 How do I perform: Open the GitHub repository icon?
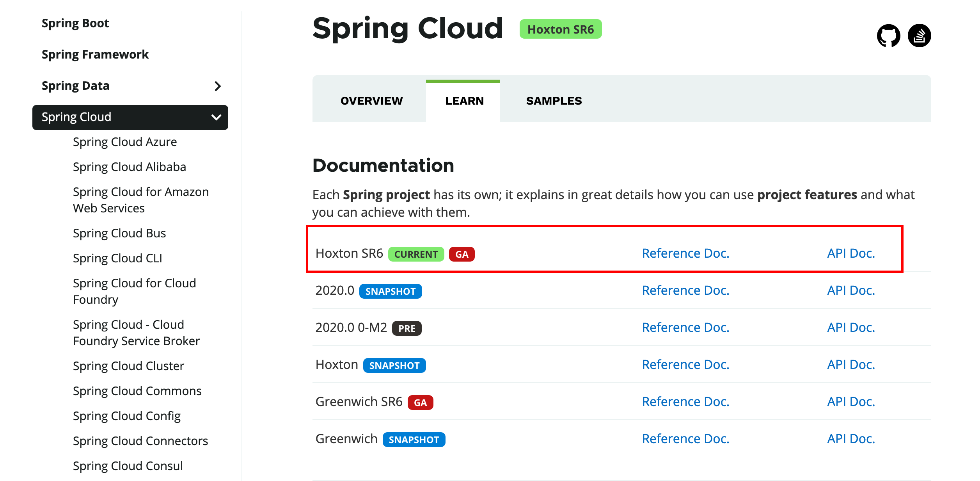[x=888, y=36]
